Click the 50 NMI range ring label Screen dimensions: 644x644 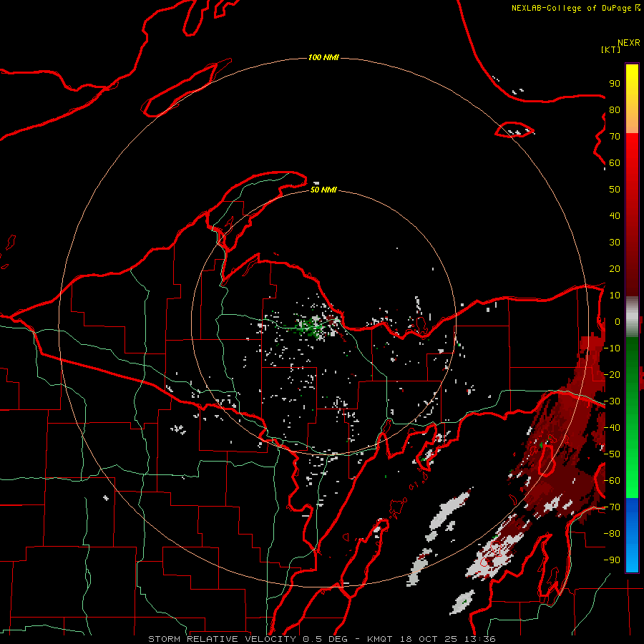click(323, 190)
